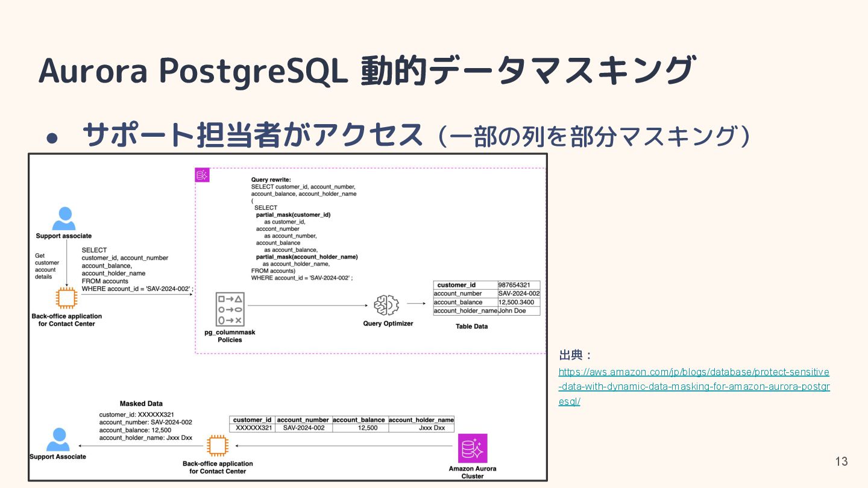Click the Support associate label at top

[x=64, y=236]
